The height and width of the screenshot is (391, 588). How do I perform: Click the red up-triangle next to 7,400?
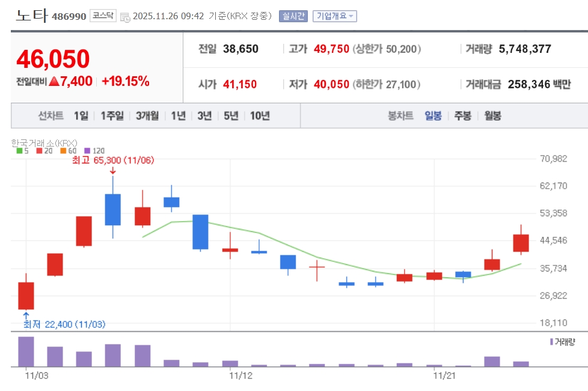(x=53, y=82)
